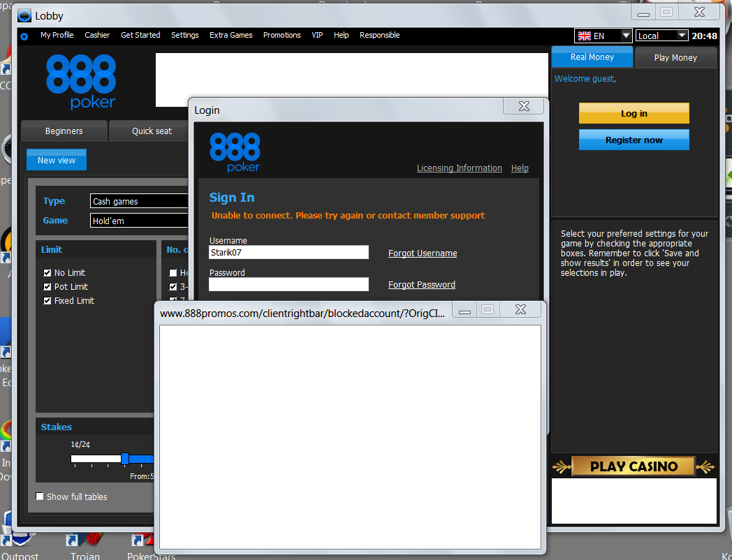Open the Get Started menu

pos(140,35)
